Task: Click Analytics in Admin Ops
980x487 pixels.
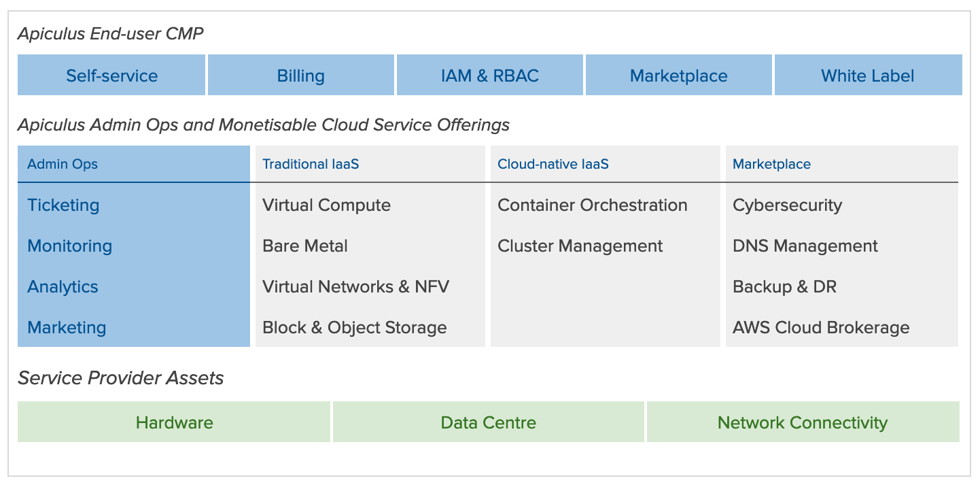Action: [63, 287]
